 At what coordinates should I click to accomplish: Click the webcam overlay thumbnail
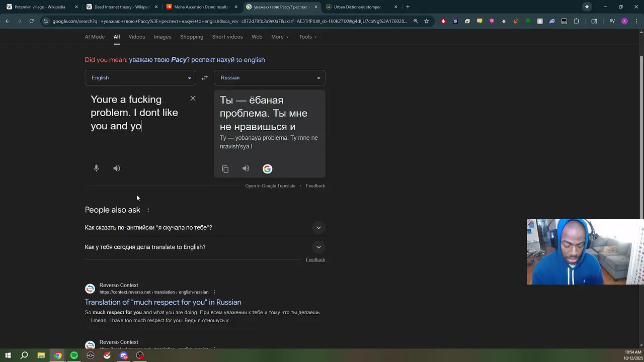click(x=585, y=252)
